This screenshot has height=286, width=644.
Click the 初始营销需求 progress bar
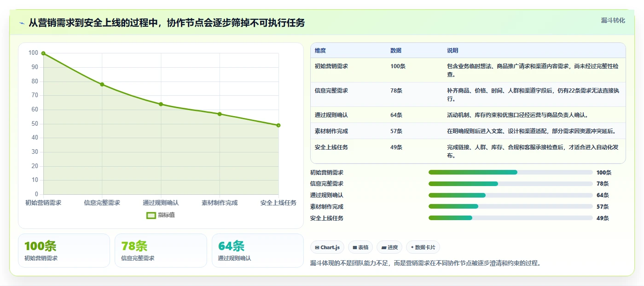(x=511, y=172)
